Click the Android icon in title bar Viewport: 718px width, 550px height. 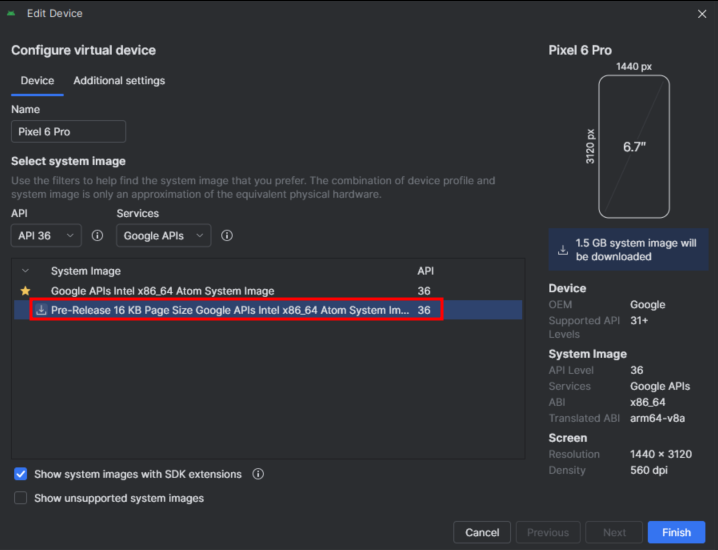click(x=11, y=13)
